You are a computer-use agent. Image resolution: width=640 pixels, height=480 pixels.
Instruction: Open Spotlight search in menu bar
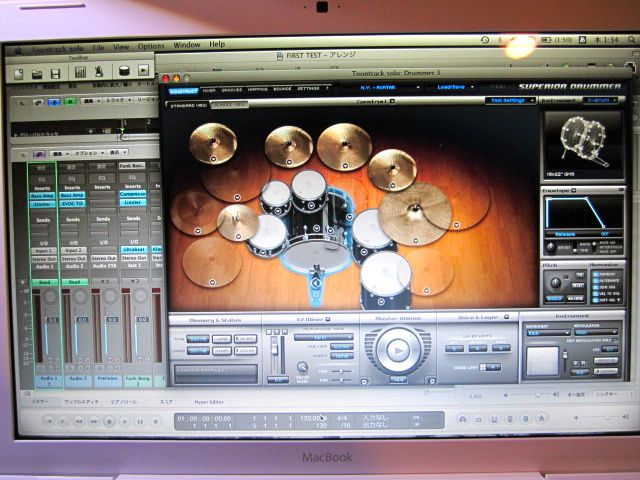[632, 40]
